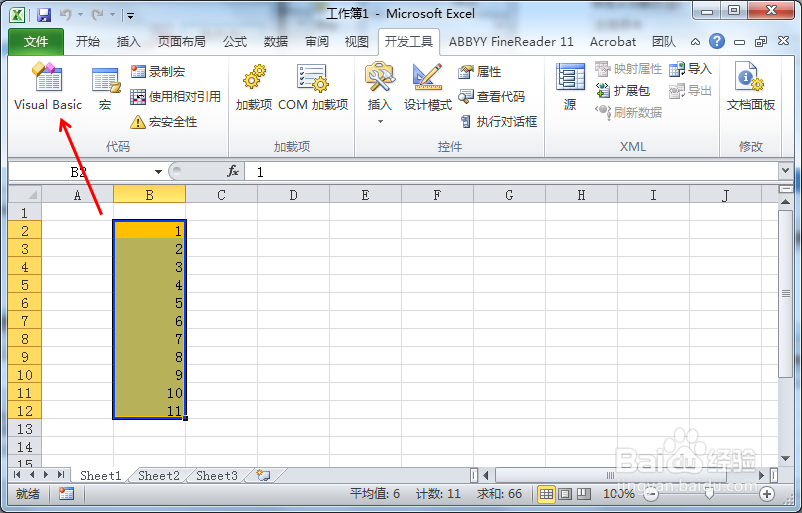Switch to Normal view
The width and height of the screenshot is (802, 513).
click(546, 494)
